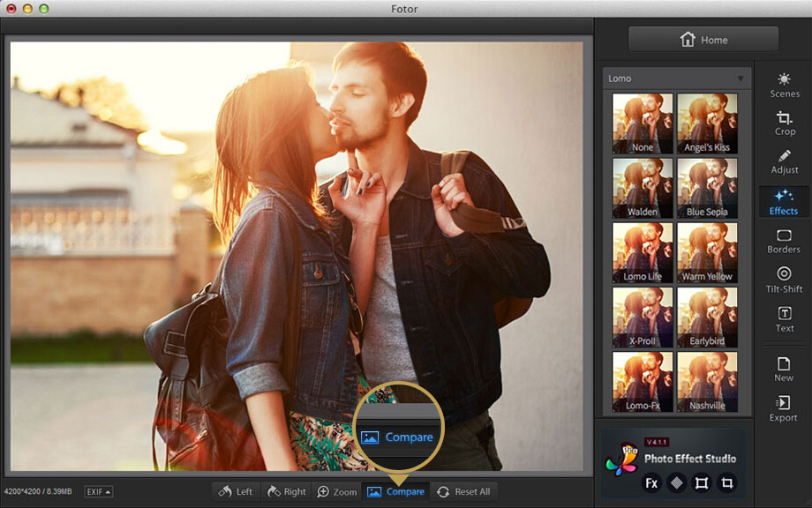
Task: Go to the Home screen
Action: tap(703, 40)
